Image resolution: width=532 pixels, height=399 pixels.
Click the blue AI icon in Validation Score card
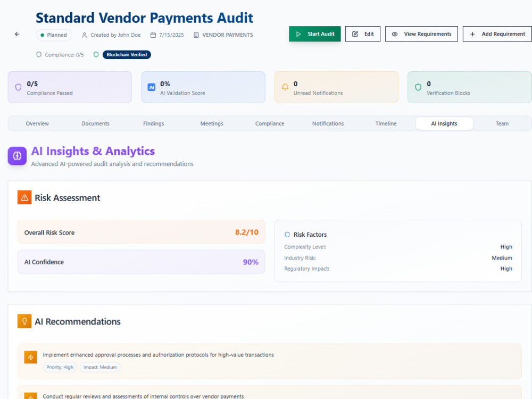click(151, 87)
